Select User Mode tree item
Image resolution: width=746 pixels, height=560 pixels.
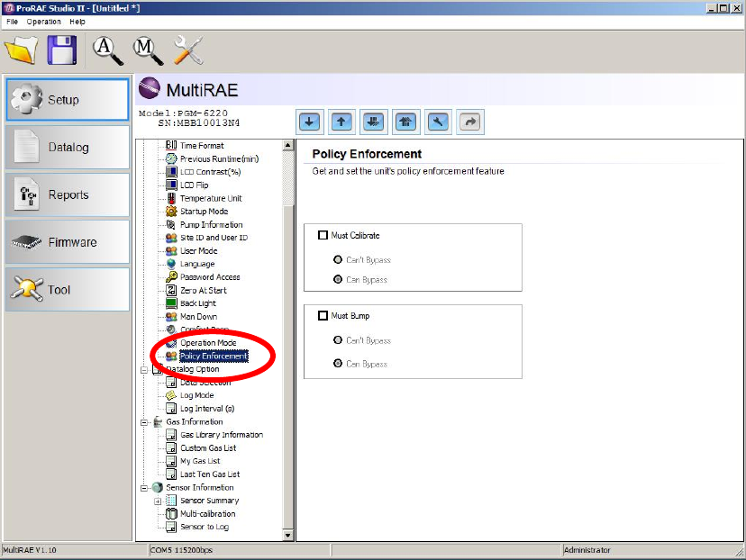pos(199,250)
